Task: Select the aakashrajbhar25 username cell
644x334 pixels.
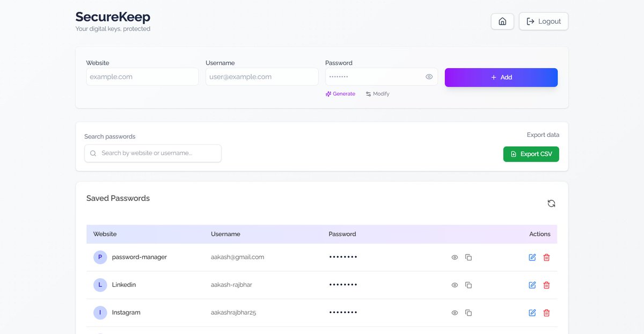Action: point(233,313)
